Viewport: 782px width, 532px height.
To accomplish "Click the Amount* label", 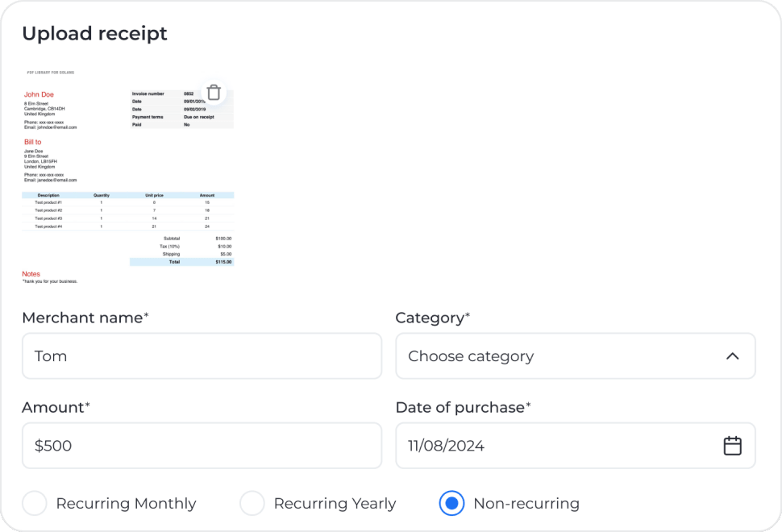I will [x=56, y=407].
